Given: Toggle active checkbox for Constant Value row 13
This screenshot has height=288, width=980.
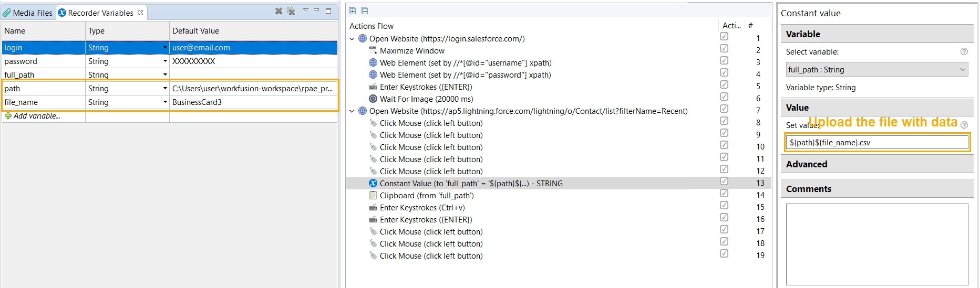Looking at the screenshot, I should point(724,181).
